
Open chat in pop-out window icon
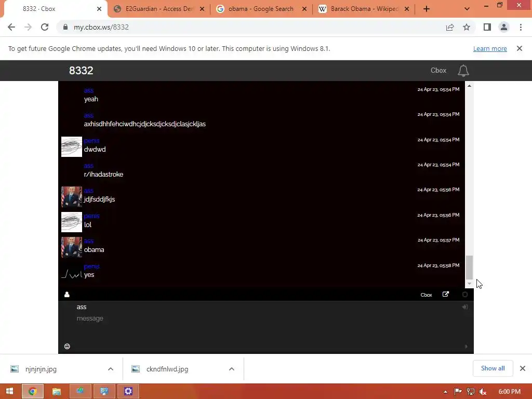(x=445, y=294)
